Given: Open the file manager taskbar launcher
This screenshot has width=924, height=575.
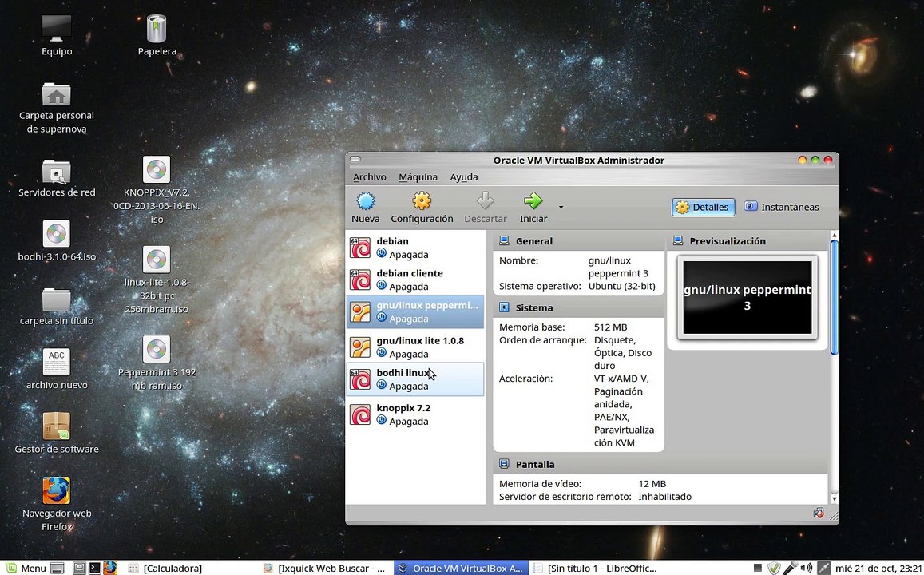Looking at the screenshot, I should pos(80,568).
